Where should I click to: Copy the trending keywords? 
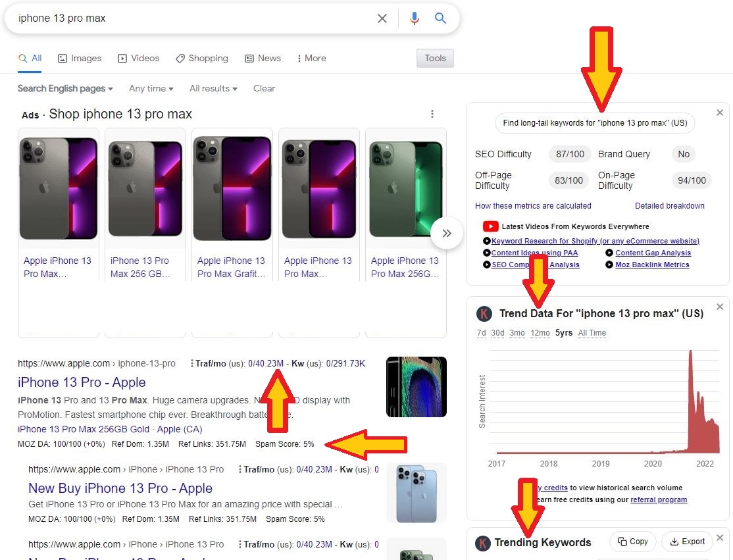[x=633, y=542]
